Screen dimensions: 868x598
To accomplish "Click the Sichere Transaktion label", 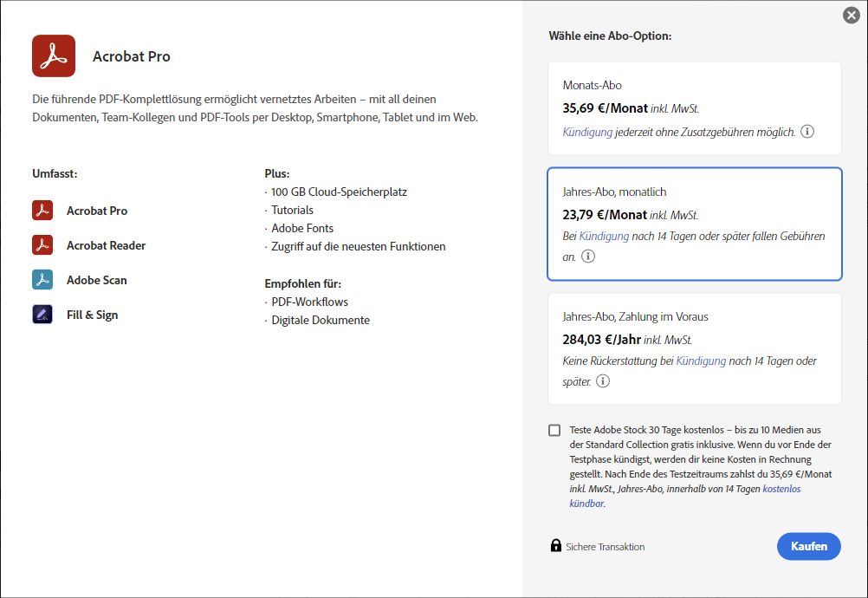I will [x=604, y=547].
